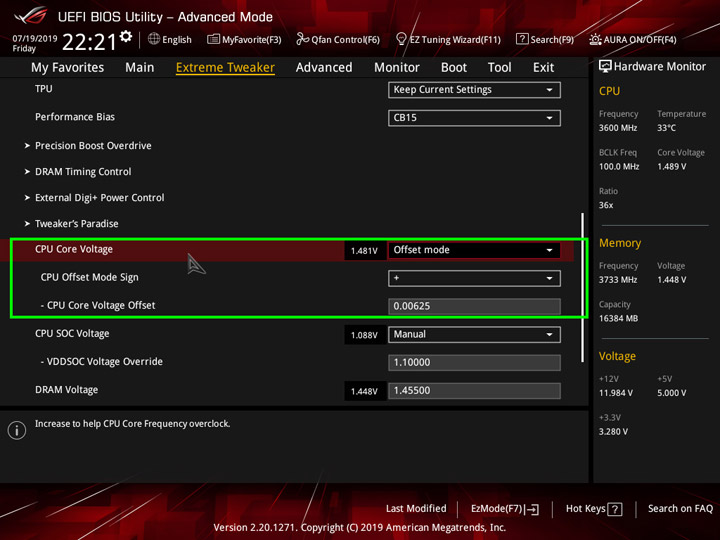Click the 1.088V SOC voltage readout
This screenshot has width=720, height=540.
[x=365, y=335]
